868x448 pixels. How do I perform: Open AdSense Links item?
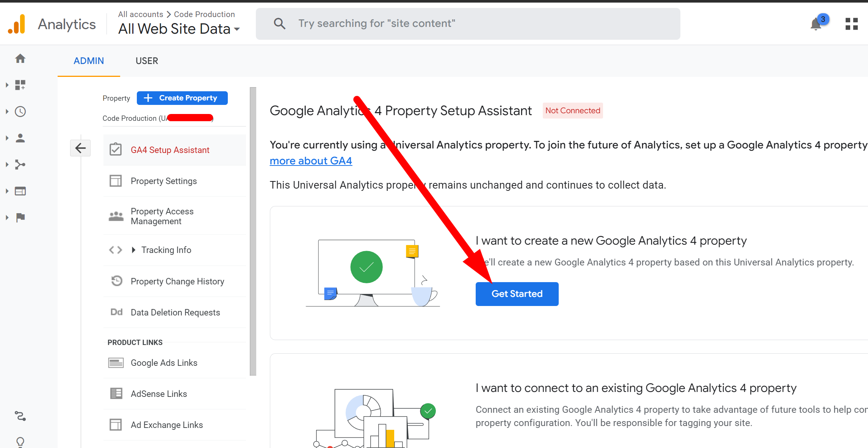(x=174, y=394)
